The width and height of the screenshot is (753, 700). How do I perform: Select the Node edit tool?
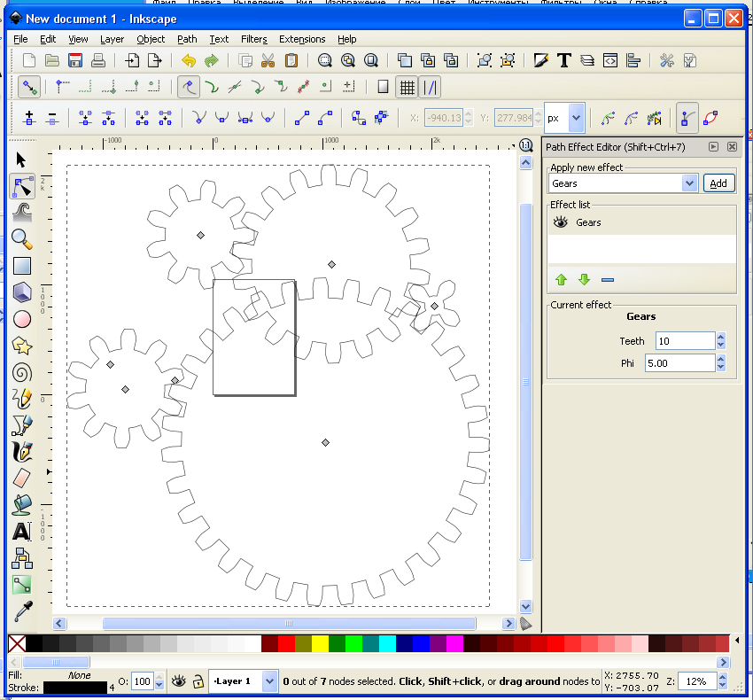click(21, 186)
